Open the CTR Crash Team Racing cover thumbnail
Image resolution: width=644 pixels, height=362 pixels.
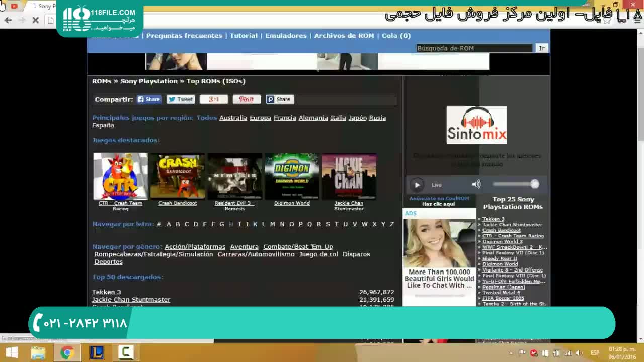[120, 176]
